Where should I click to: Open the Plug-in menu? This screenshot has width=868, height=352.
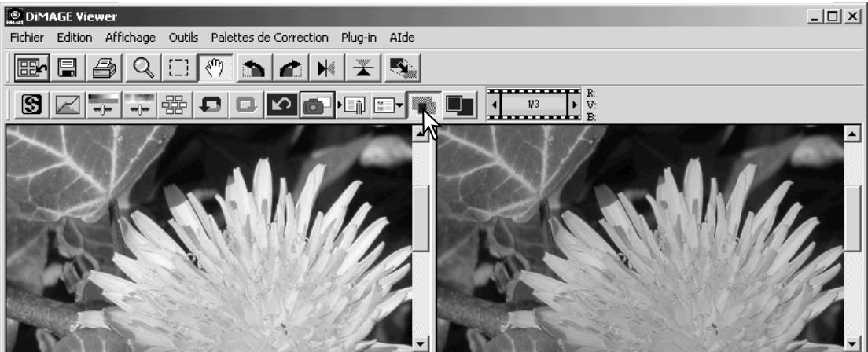coord(359,38)
